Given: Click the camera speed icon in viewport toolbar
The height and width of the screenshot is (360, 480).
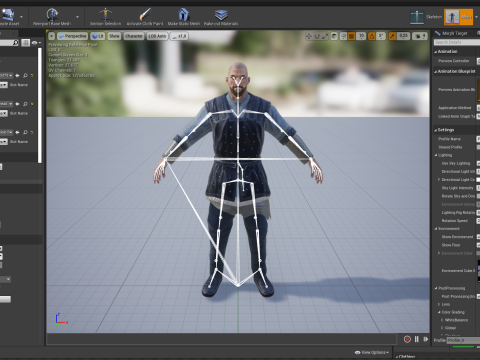Looking at the screenshot, I should point(419,36).
